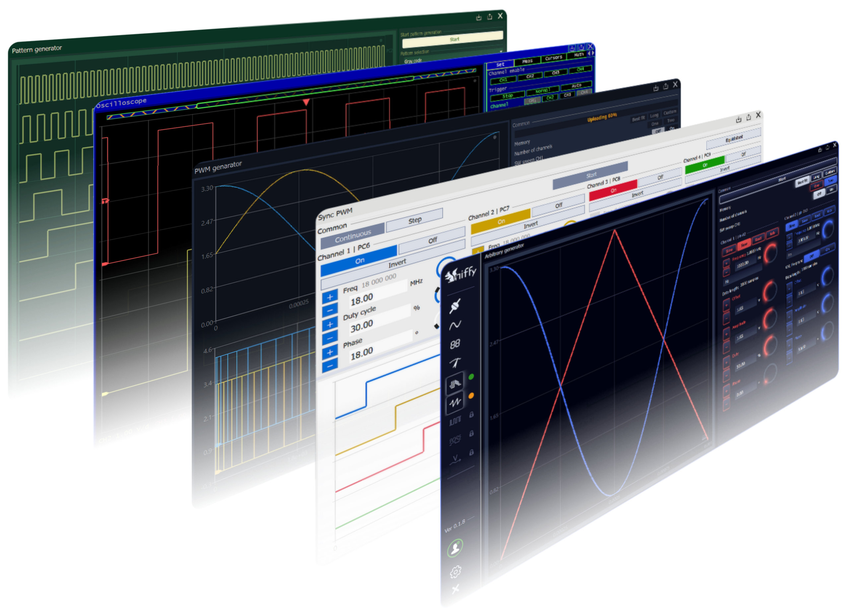
Task: Click oscilloscope tab scroll arrows
Action: (x=591, y=53)
